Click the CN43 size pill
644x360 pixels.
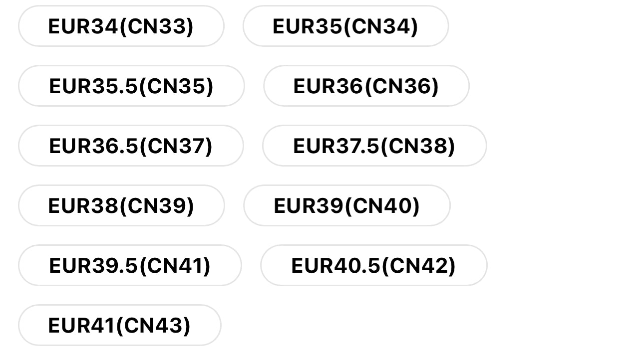coord(120,325)
